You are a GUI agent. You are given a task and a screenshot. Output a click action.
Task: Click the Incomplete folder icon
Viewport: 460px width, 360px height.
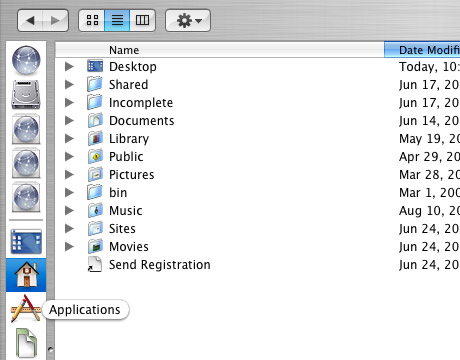click(95, 102)
